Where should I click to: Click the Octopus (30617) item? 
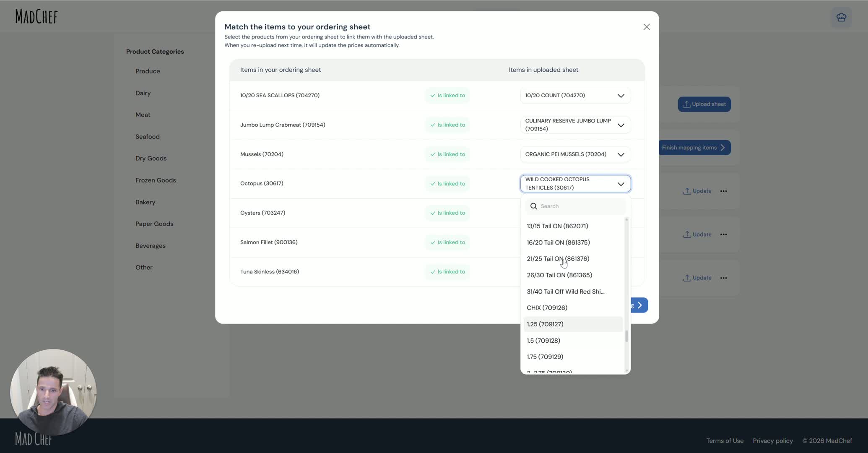(262, 184)
